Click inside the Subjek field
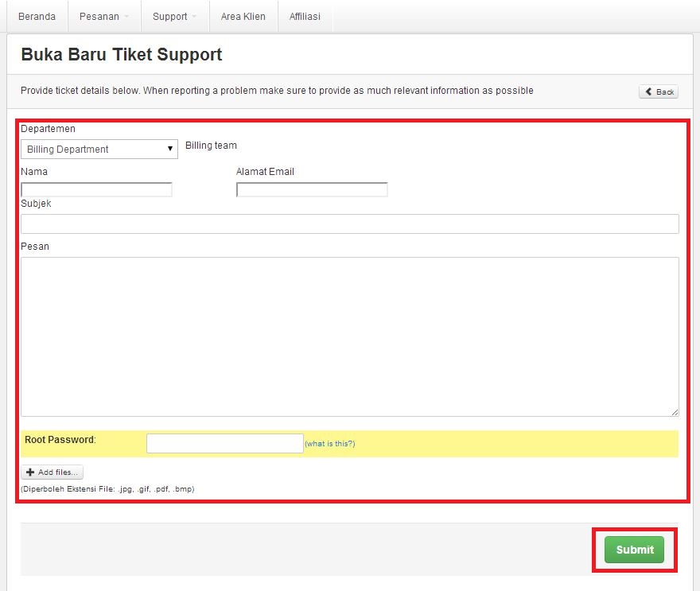The height and width of the screenshot is (591, 700). click(350, 224)
